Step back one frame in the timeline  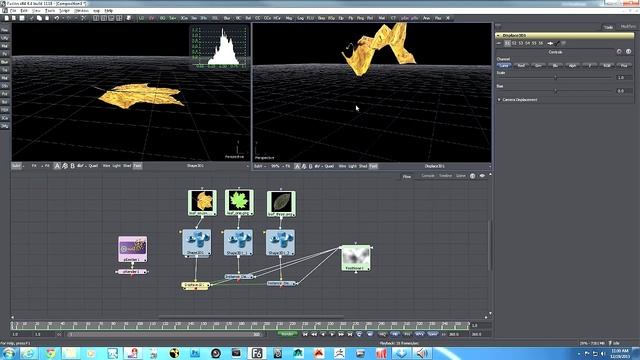tap(314, 334)
